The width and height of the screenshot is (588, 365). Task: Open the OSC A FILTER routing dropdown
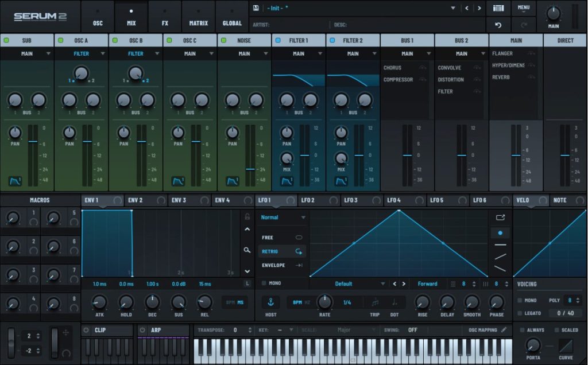pyautogui.click(x=82, y=53)
